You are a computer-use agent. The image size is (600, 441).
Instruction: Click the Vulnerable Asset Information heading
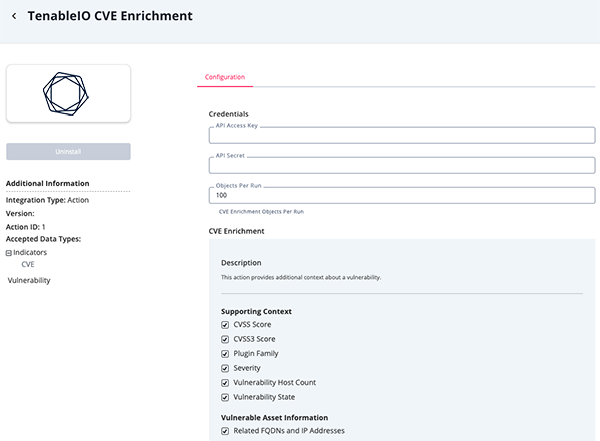tap(274, 418)
